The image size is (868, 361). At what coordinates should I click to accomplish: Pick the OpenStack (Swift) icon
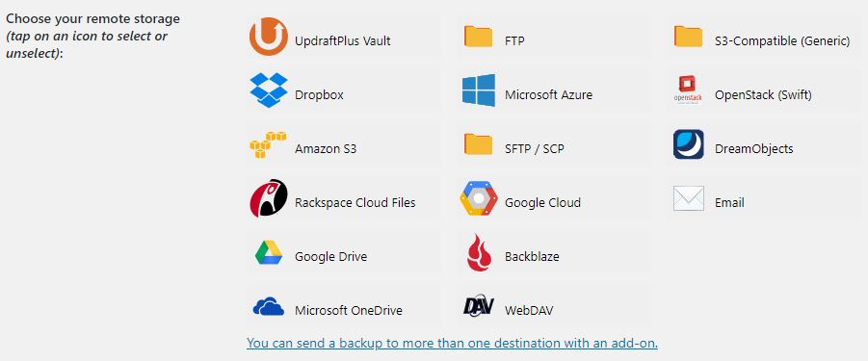click(x=688, y=90)
